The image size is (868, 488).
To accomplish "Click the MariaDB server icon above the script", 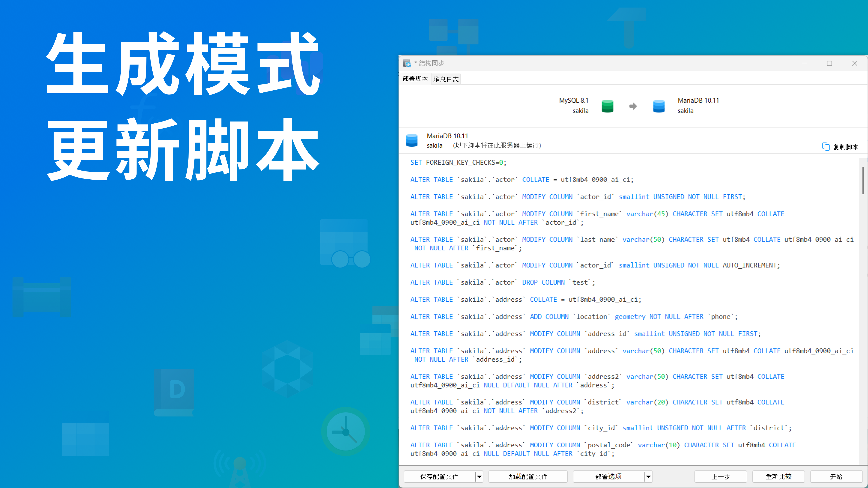I will click(x=412, y=141).
